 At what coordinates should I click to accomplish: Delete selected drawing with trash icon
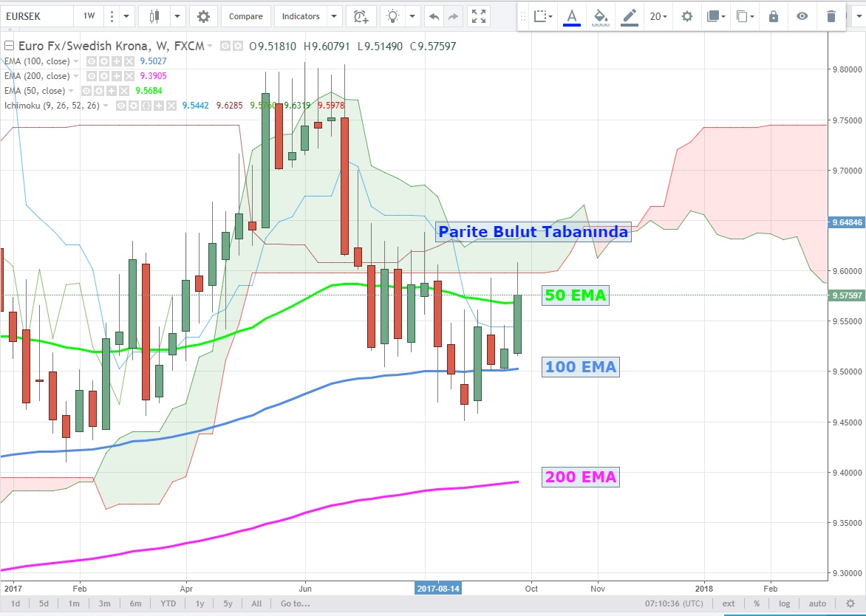pyautogui.click(x=831, y=16)
